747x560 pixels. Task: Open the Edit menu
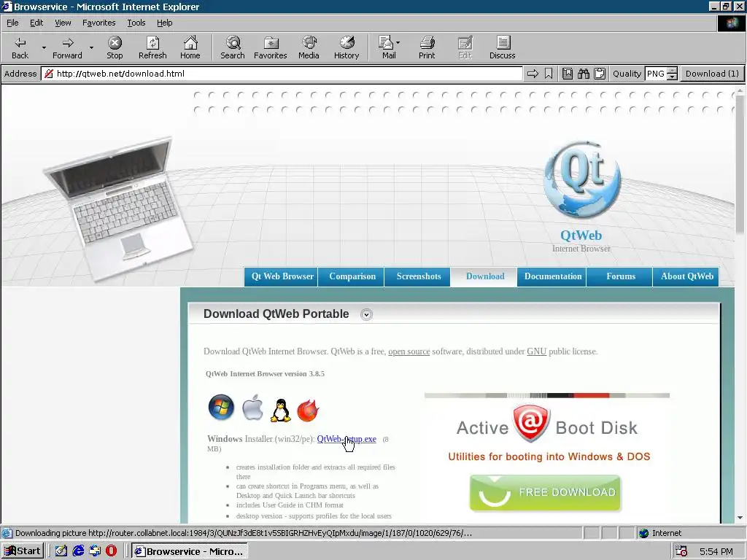click(x=36, y=23)
